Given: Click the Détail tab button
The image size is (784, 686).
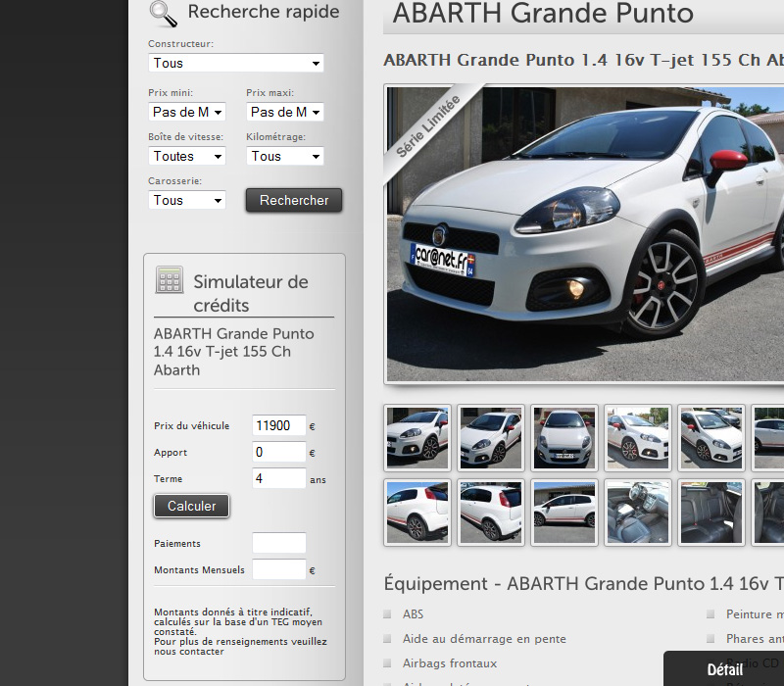Looking at the screenshot, I should (724, 669).
